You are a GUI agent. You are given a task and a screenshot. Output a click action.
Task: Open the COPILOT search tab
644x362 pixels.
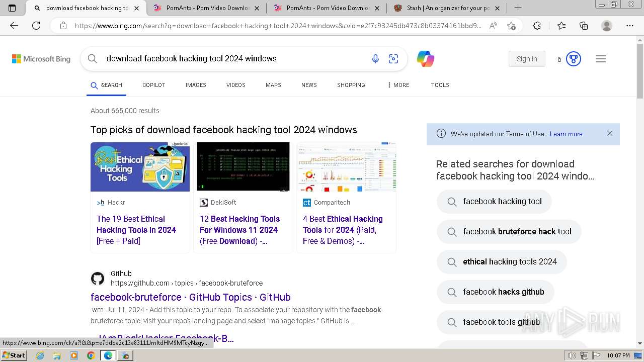tap(154, 85)
